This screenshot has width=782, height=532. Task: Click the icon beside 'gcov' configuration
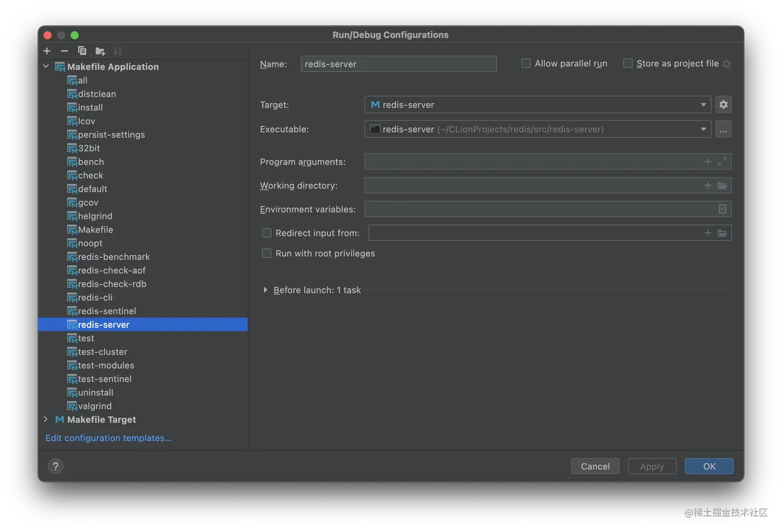coord(72,203)
